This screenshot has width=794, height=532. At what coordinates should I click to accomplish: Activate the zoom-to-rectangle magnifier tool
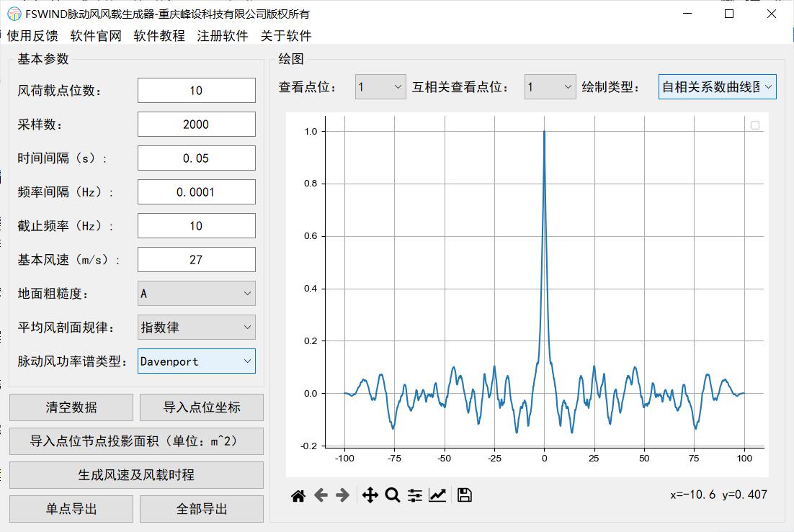tap(393, 495)
